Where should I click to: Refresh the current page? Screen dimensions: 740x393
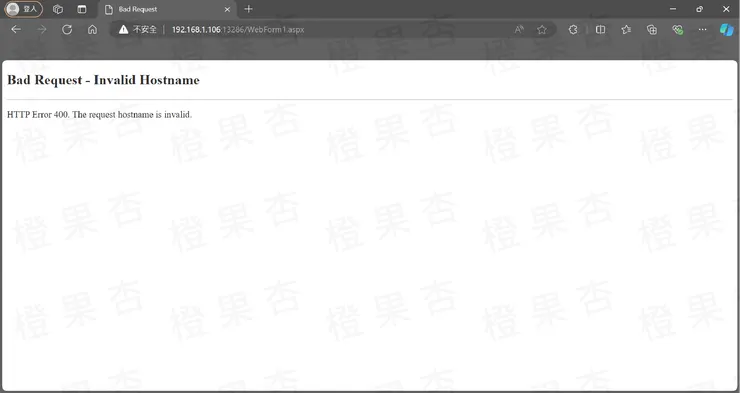pos(67,30)
